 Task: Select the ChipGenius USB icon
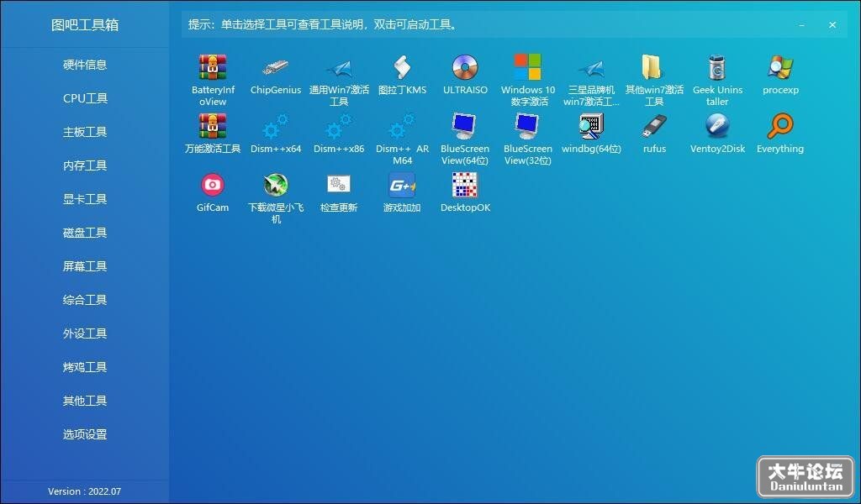coord(276,67)
